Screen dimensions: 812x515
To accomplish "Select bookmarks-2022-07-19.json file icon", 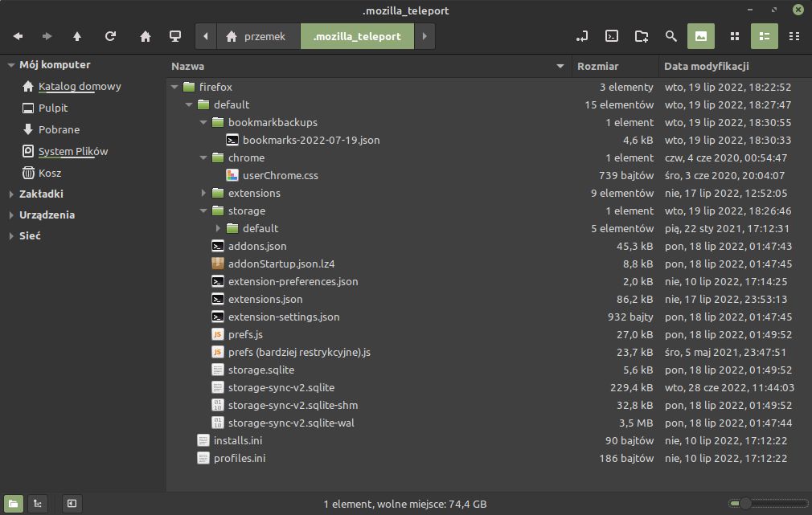I will [x=232, y=141].
